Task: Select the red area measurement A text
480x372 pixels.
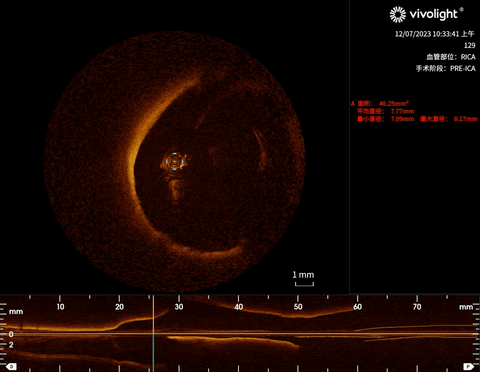Action: [x=380, y=103]
